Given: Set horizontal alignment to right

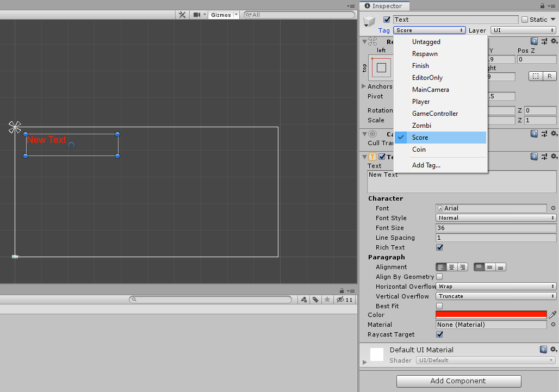Looking at the screenshot, I should coord(462,267).
